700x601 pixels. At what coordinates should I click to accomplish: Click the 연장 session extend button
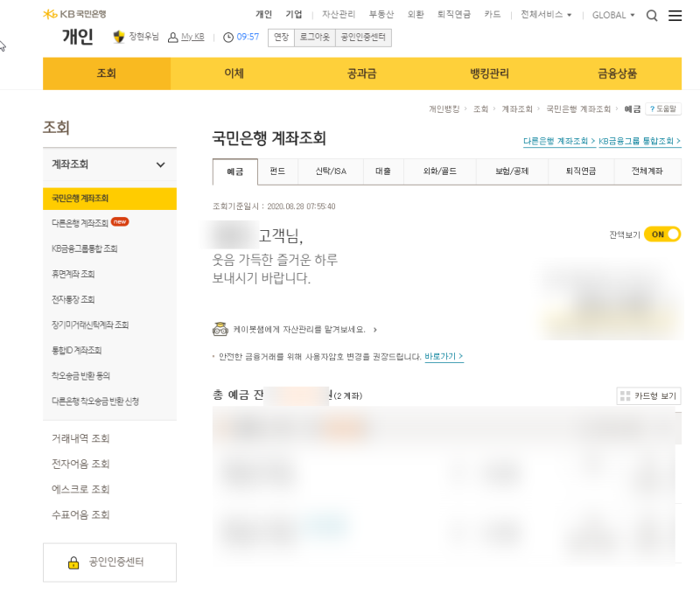281,38
